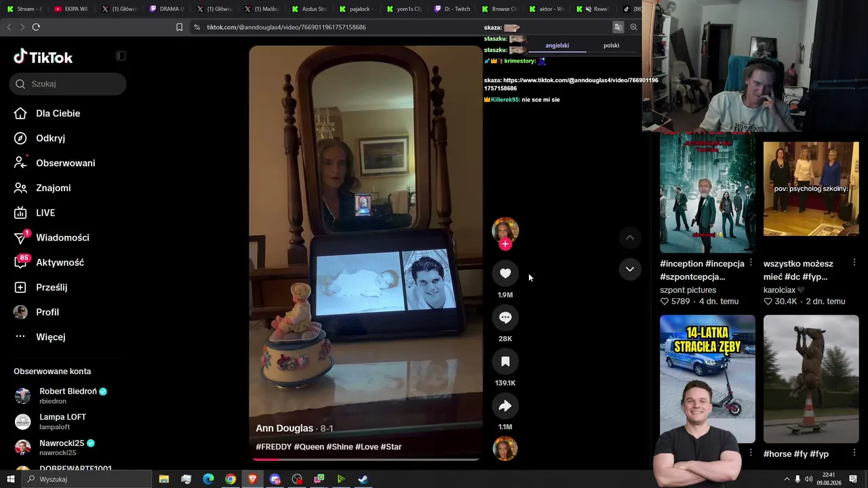Go back in the browser
Screen dimensions: 868x488
click(9, 27)
